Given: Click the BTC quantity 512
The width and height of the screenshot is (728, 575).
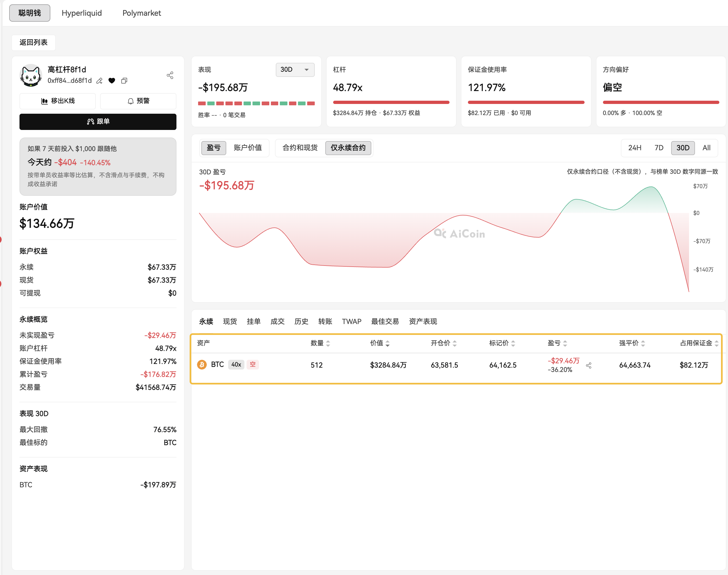Looking at the screenshot, I should point(317,365).
